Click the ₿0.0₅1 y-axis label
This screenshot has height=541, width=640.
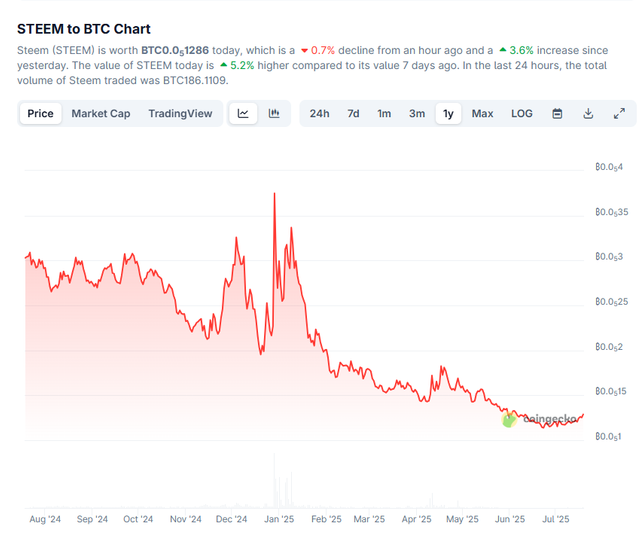click(608, 436)
